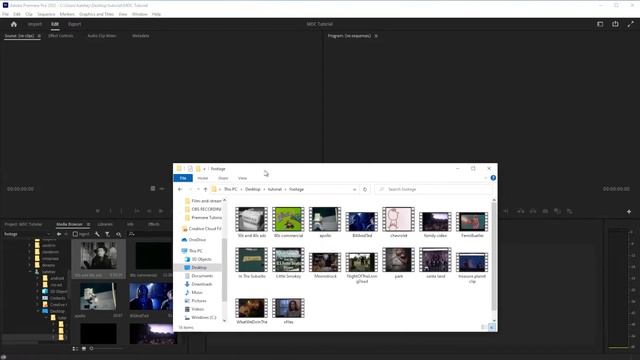The height and width of the screenshot is (360, 640).
Task: Click tutorial in Explorer address breadcrumb
Action: click(275, 189)
